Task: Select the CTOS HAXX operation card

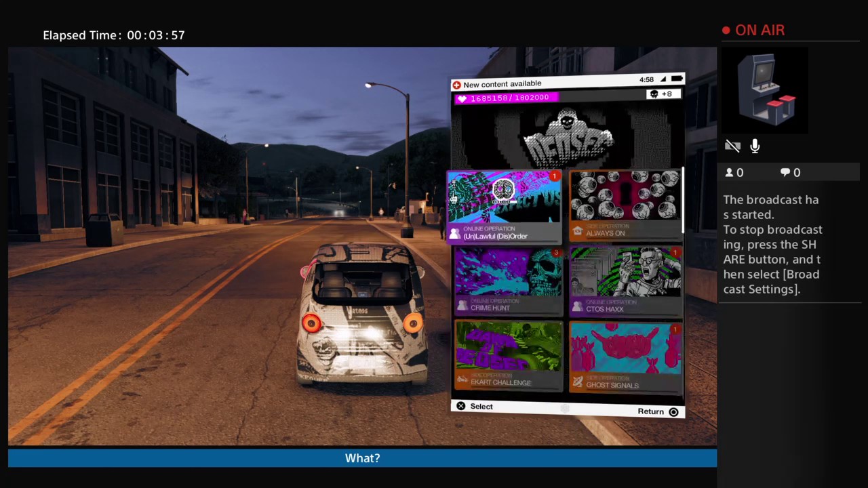Action: tap(625, 281)
